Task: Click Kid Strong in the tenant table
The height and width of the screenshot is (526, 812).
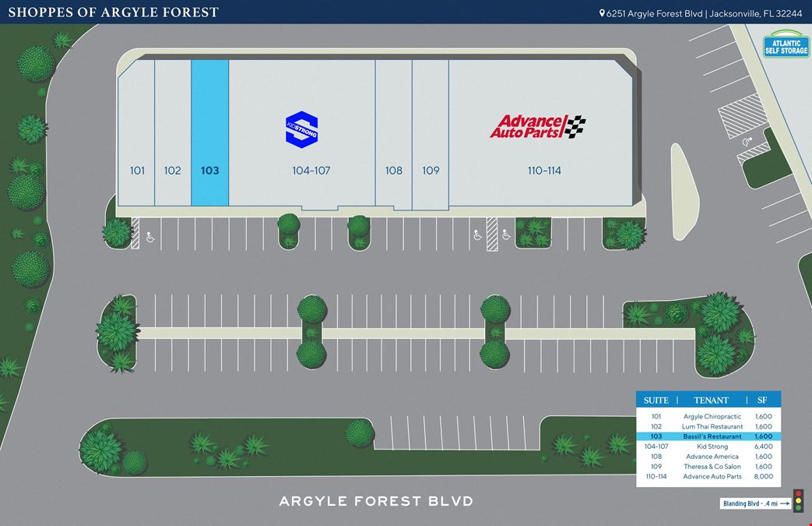Action: (x=712, y=447)
